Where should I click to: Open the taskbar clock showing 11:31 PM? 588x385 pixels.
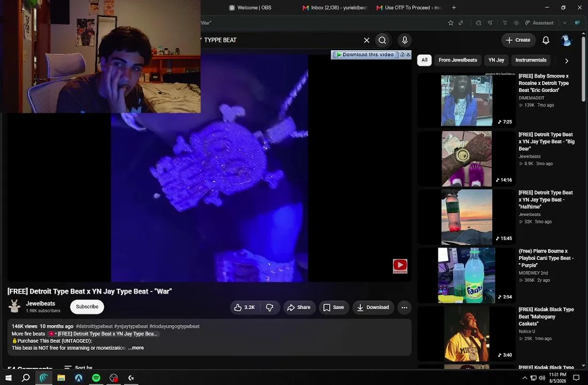(x=558, y=378)
